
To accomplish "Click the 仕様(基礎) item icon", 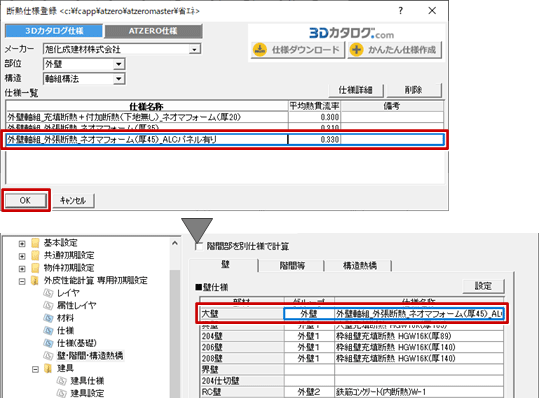I will pyautogui.click(x=48, y=343).
